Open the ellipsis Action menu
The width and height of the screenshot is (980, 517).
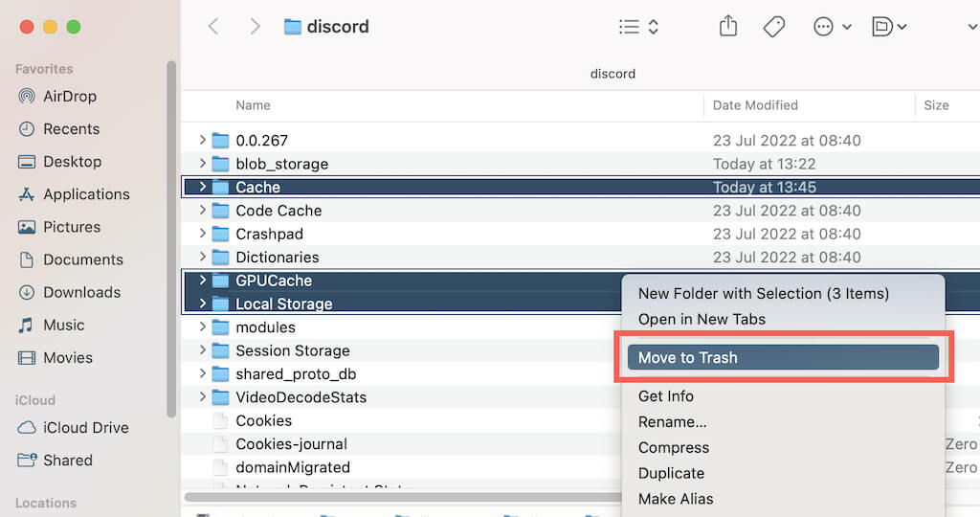[x=832, y=27]
